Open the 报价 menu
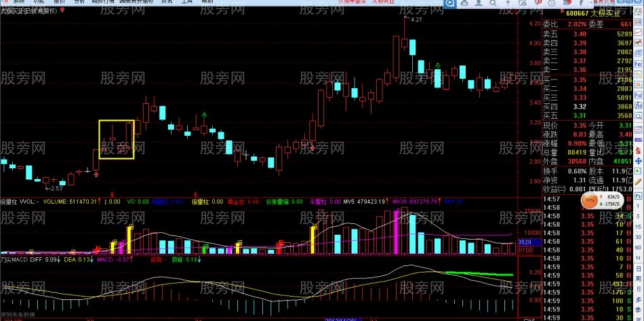The height and width of the screenshot is (321, 644). pyautogui.click(x=59, y=1)
